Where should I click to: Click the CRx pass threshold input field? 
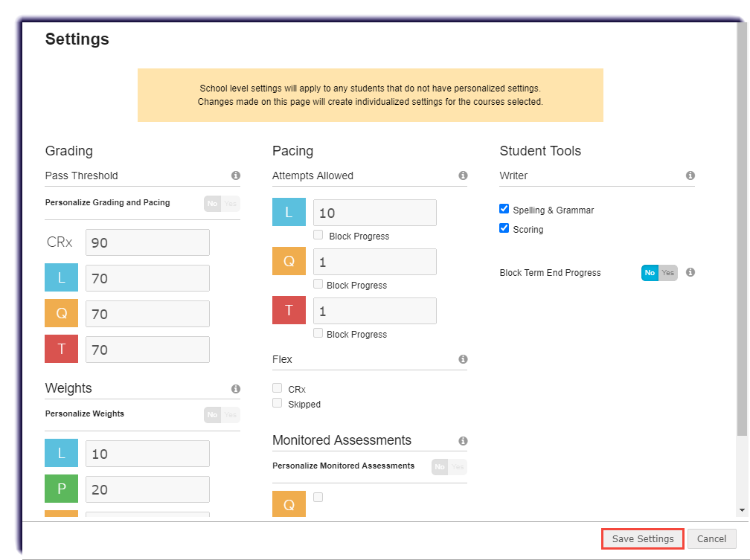click(x=147, y=242)
